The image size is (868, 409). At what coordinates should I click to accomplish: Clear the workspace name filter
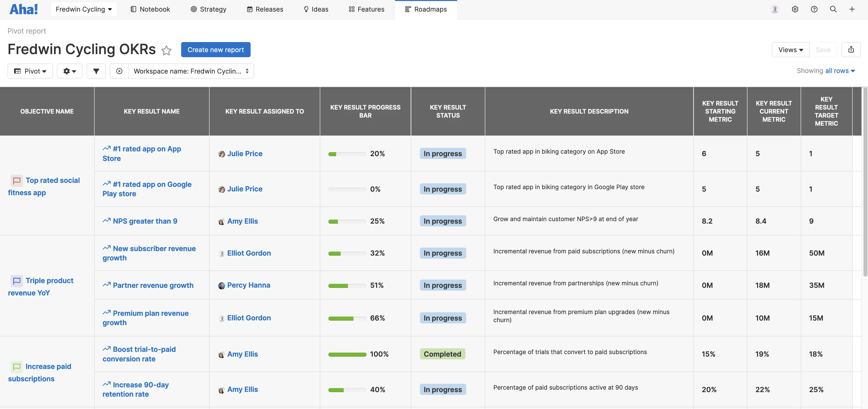click(x=119, y=71)
